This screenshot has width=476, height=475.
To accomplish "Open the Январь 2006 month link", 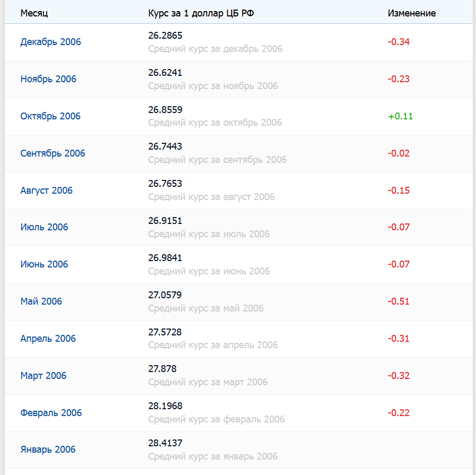I will pyautogui.click(x=48, y=450).
